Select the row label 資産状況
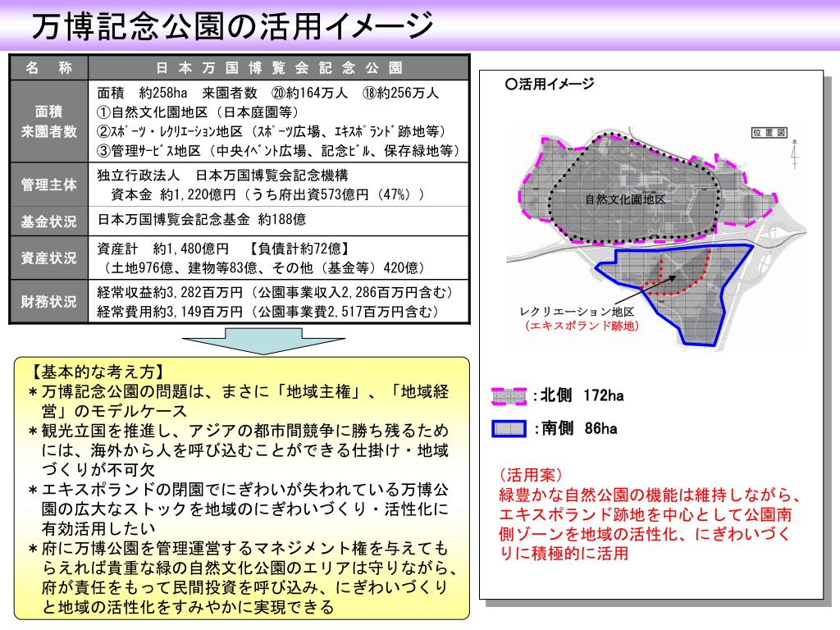 (48, 258)
